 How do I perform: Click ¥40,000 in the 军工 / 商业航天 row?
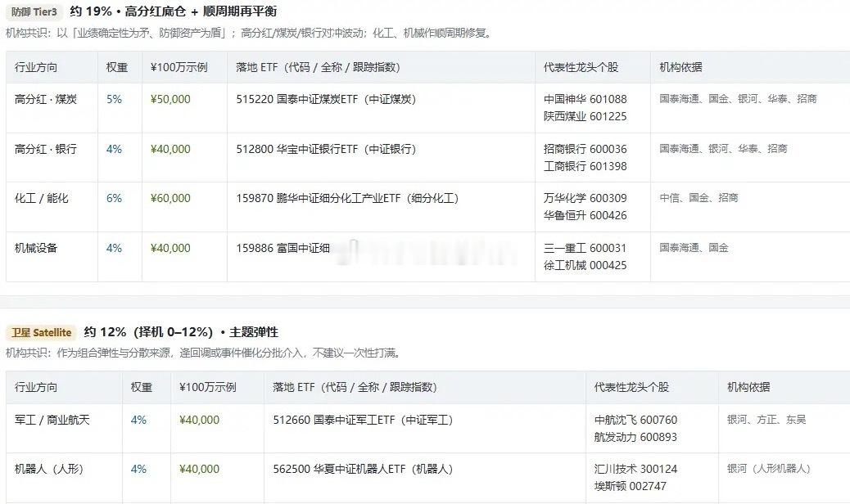199,420
